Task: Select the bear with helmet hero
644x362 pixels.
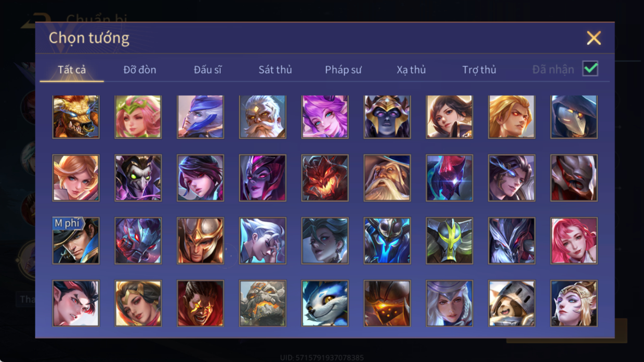Action: point(511,304)
